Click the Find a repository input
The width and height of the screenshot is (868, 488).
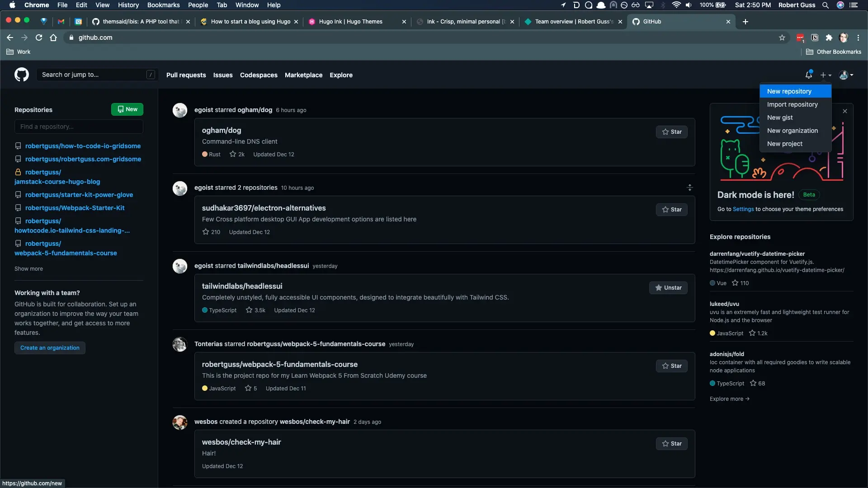(79, 127)
